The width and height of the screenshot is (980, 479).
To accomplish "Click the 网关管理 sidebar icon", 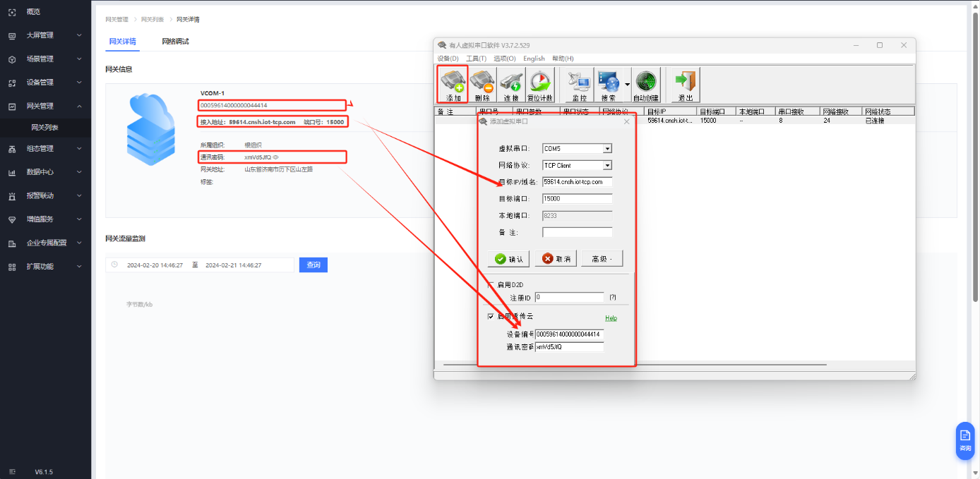I will (12, 107).
